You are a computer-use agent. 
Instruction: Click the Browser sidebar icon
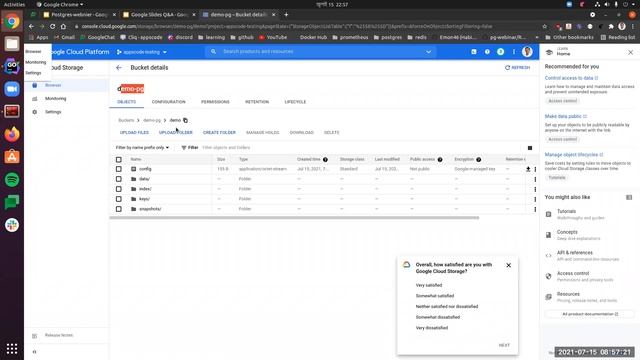(35, 85)
